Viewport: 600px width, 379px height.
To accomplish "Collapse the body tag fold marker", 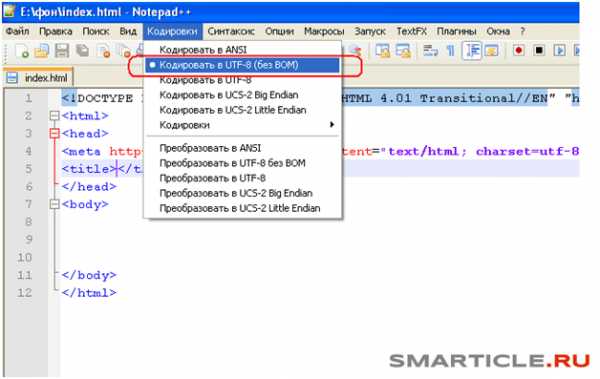I will pyautogui.click(x=55, y=204).
